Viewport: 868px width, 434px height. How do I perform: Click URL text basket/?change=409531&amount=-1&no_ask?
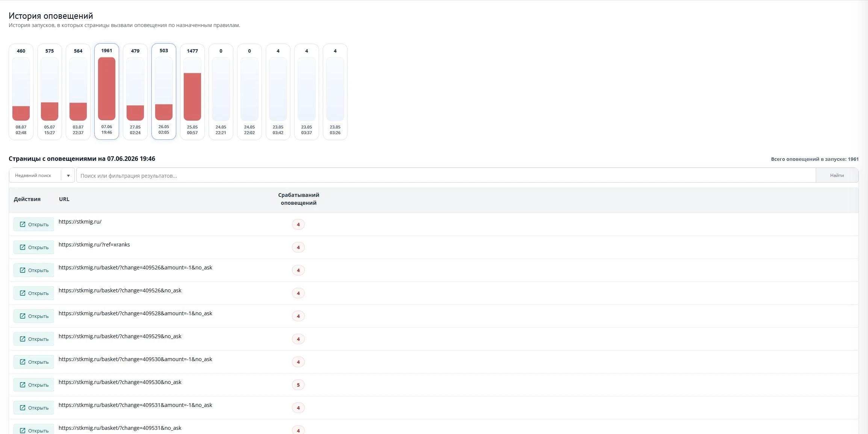pyautogui.click(x=135, y=405)
